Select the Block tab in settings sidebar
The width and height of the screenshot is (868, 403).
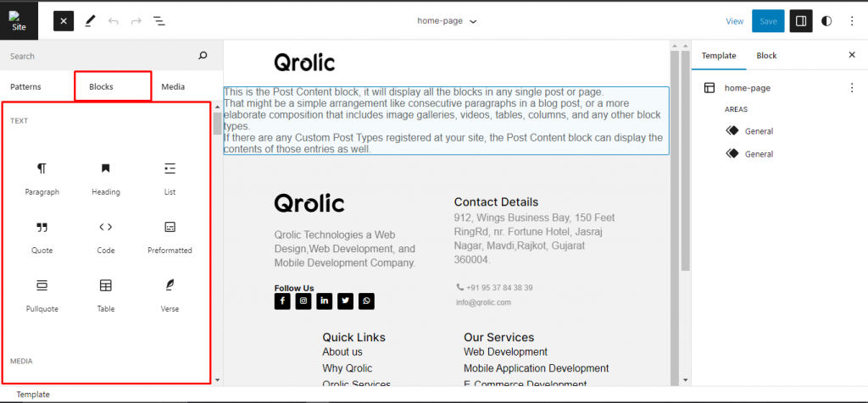coord(766,55)
